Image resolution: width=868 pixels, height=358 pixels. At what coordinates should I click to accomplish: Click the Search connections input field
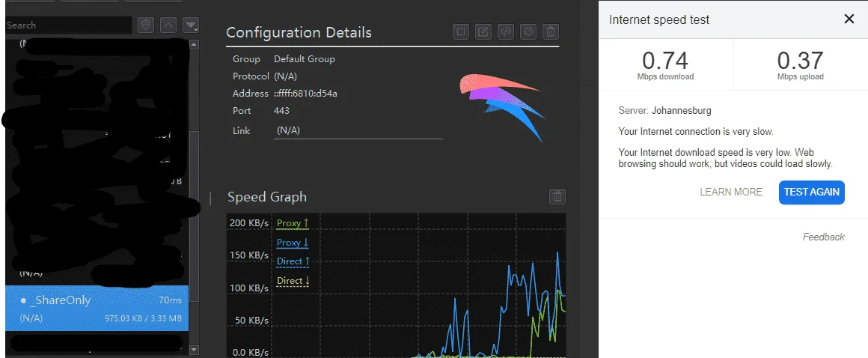[69, 25]
